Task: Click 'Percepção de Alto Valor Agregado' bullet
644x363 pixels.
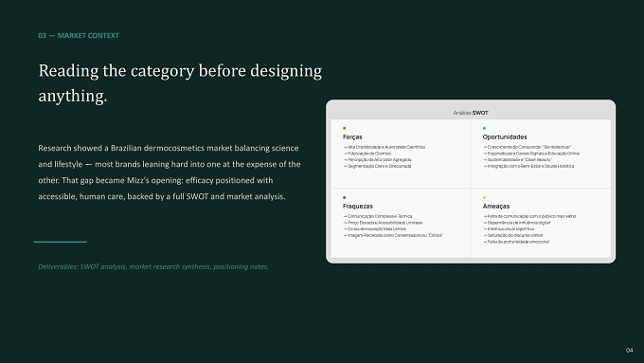Action: (x=377, y=159)
